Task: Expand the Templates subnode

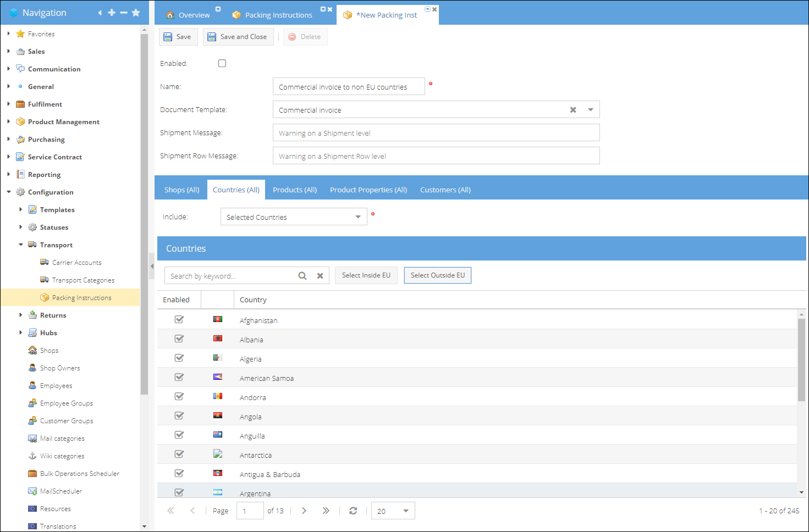Action: click(x=20, y=209)
